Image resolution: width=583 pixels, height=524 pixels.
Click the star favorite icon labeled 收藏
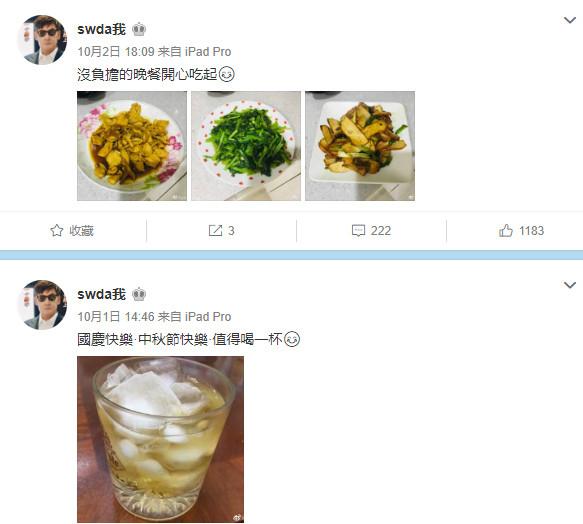coord(57,231)
